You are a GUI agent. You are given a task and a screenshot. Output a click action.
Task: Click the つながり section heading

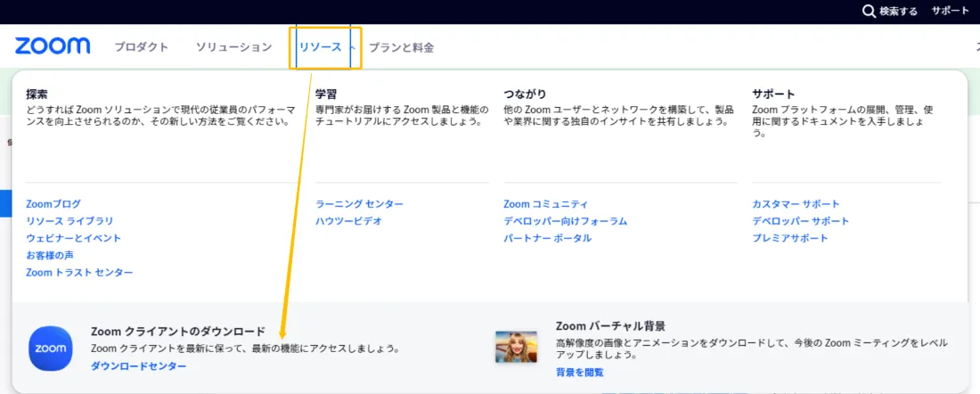[x=525, y=94]
